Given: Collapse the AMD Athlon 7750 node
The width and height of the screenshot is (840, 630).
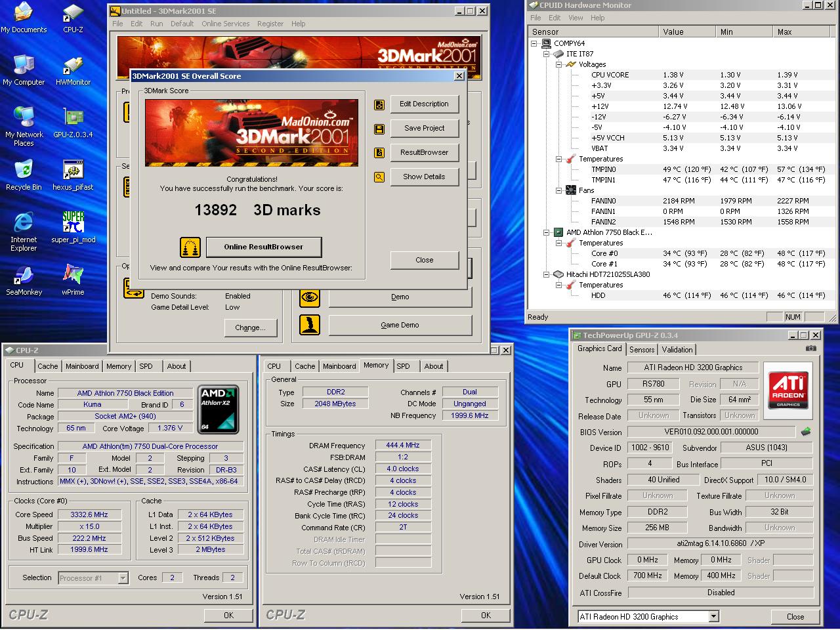Looking at the screenshot, I should 546,232.
